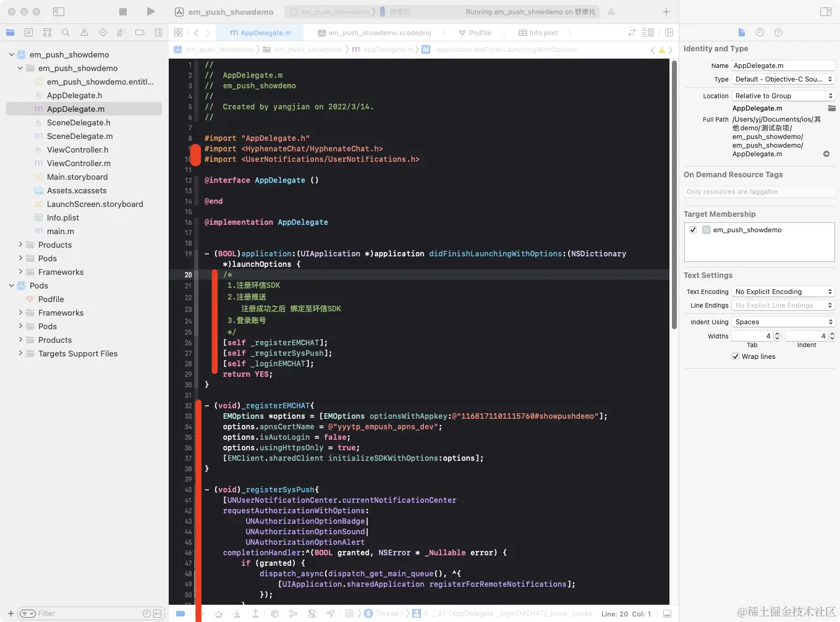Click the code review arrows icon
Image resolution: width=840 pixels, height=622 pixels.
(x=632, y=33)
